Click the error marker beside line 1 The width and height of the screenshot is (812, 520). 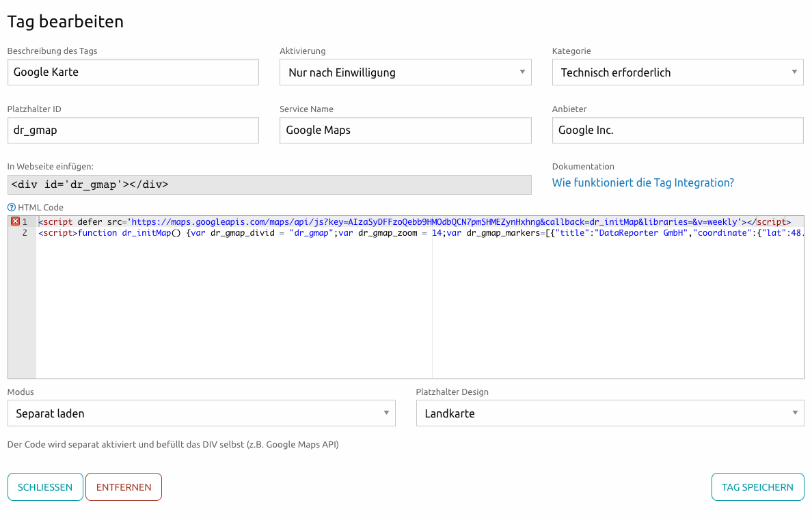pyautogui.click(x=14, y=221)
